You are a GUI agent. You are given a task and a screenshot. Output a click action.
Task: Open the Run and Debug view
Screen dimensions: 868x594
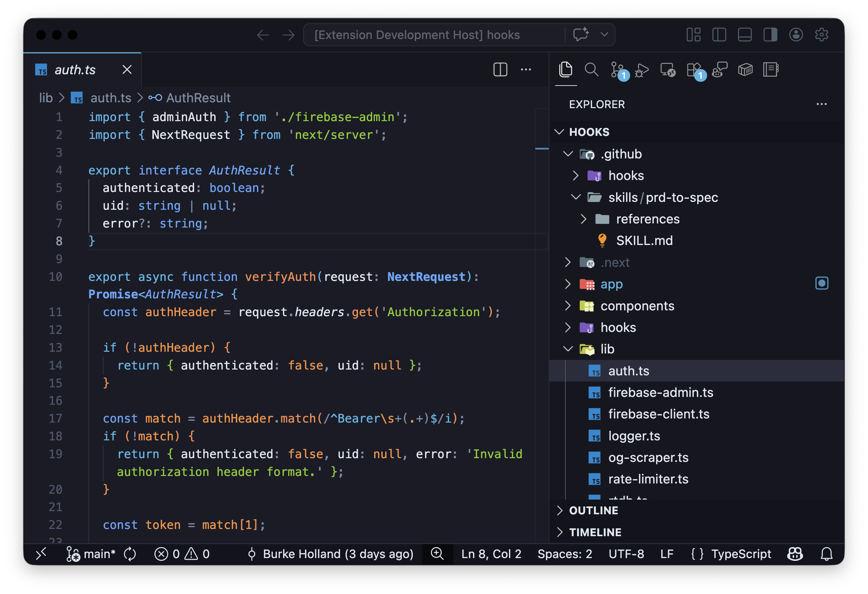642,69
